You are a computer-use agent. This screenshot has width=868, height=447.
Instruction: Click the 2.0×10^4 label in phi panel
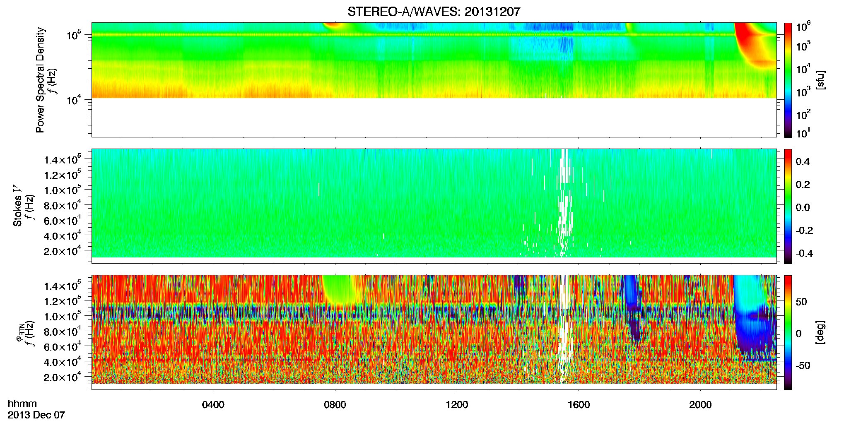click(63, 377)
